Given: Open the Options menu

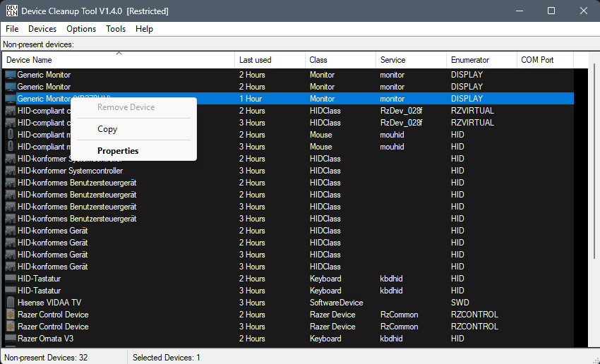Looking at the screenshot, I should 81,29.
